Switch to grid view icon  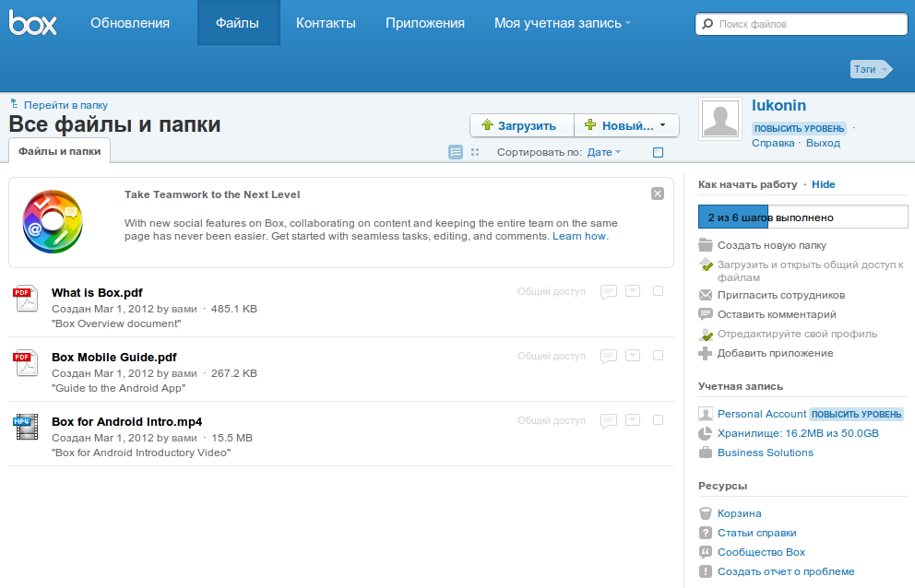[475, 152]
